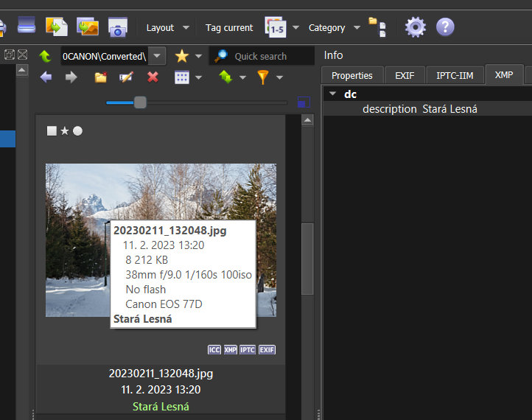Click the orange filter funnel icon
Image resolution: width=532 pixels, height=420 pixels.
click(x=263, y=77)
